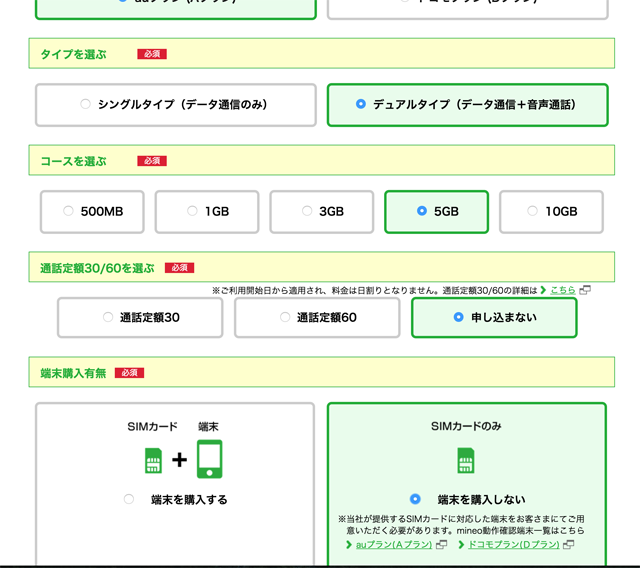
Task: Select シングルタイプ (データ通信のみ) radio option
Action: [x=176, y=105]
